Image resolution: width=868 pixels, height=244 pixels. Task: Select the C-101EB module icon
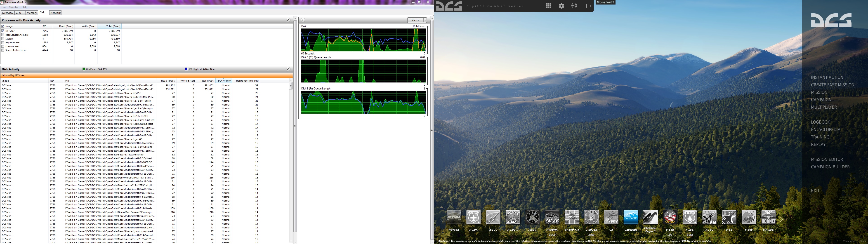pyautogui.click(x=591, y=217)
